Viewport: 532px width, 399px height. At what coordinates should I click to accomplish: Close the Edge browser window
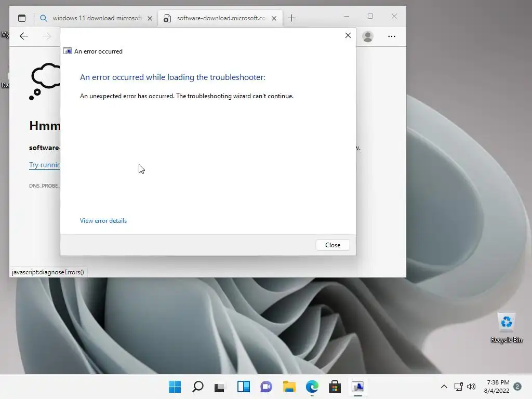(x=394, y=16)
